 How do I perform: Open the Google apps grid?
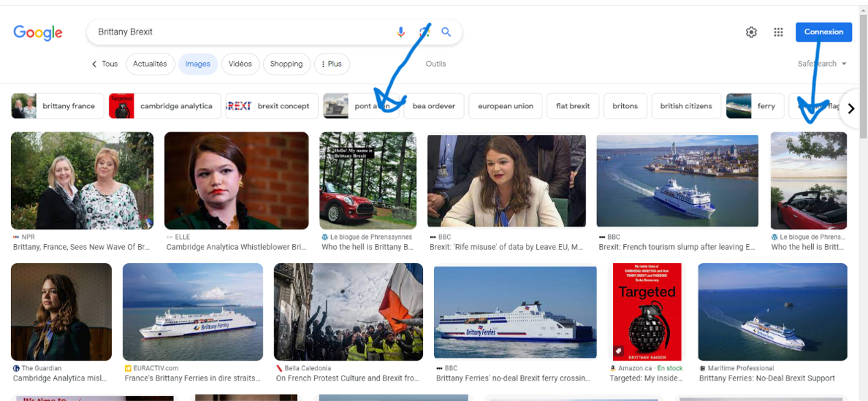point(778,32)
